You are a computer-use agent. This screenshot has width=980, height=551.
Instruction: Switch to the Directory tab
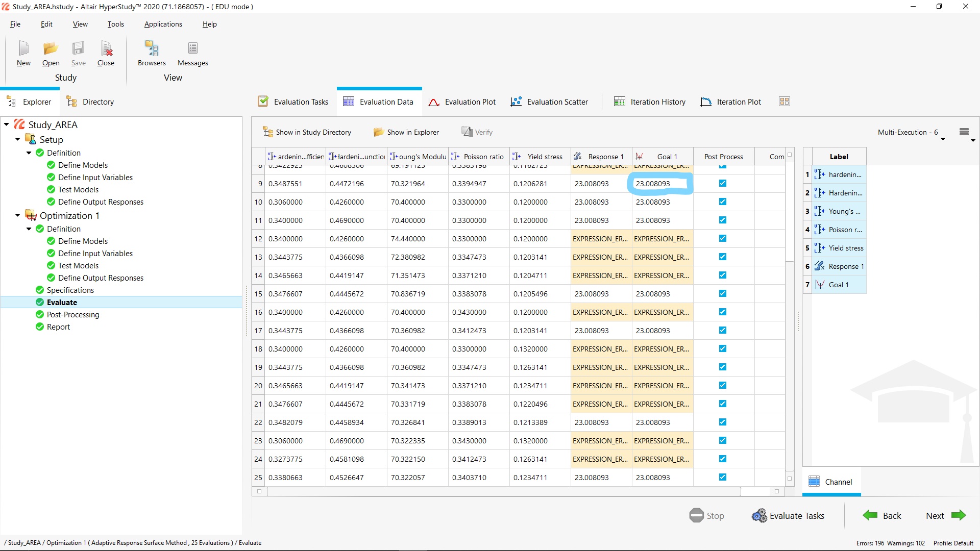[x=90, y=102]
